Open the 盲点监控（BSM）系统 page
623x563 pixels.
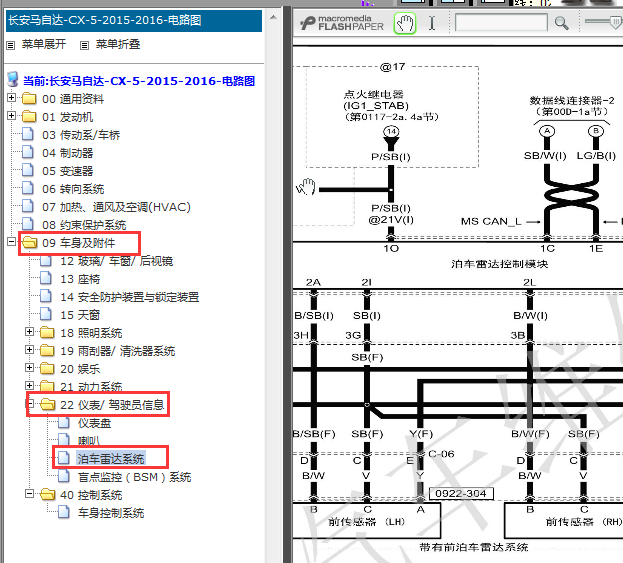point(135,477)
